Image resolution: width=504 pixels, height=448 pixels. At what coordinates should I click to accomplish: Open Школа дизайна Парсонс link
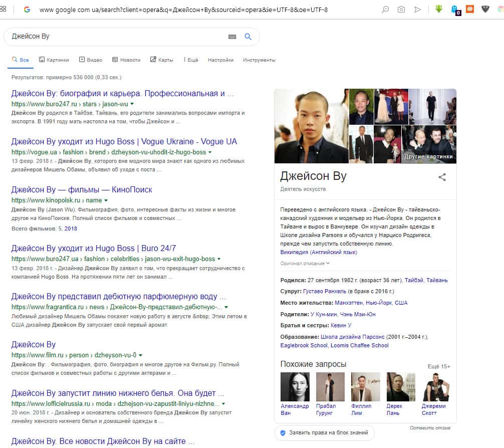[352, 337]
